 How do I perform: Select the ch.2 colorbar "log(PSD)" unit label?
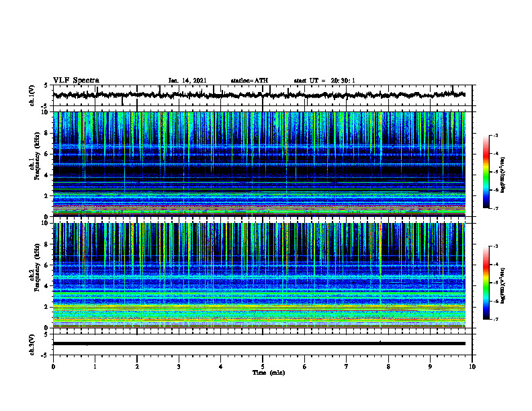point(504,286)
